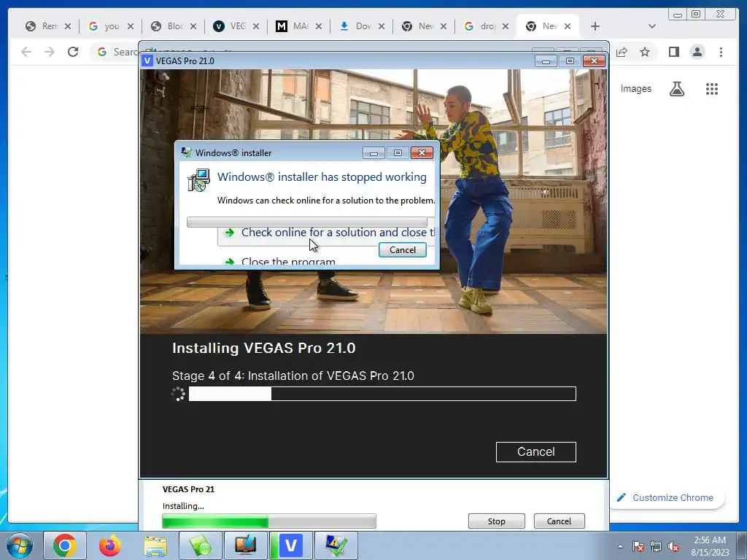Bookmark this page with star icon

click(645, 52)
